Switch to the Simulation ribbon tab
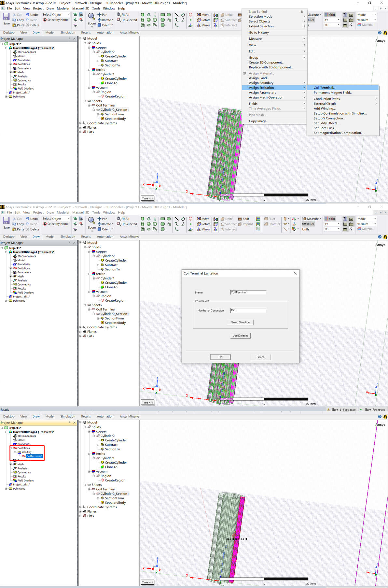This screenshot has width=388, height=588. click(68, 33)
